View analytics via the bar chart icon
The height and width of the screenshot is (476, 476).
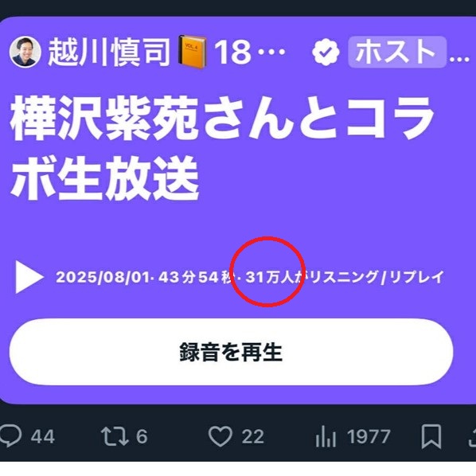[x=326, y=436]
